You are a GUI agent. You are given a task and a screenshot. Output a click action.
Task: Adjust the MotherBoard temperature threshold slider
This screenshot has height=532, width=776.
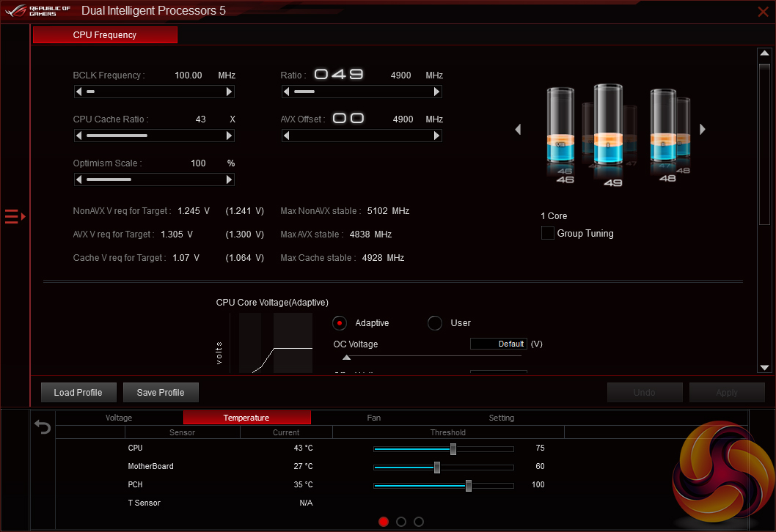click(437, 468)
